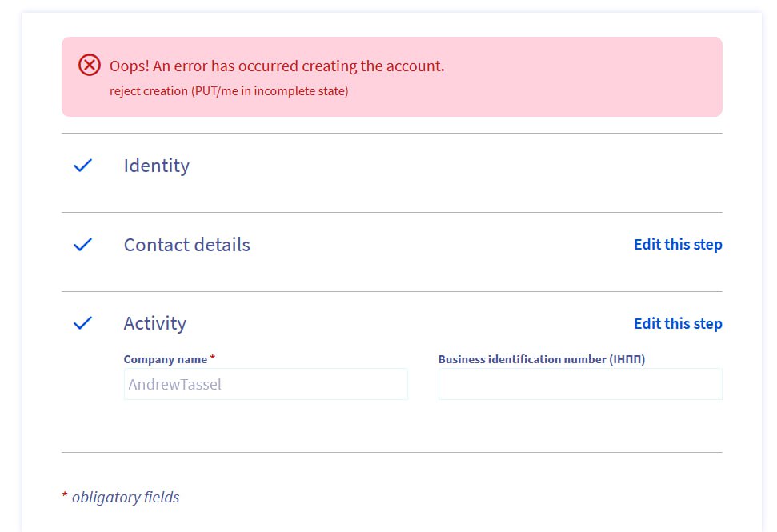777x532 pixels.
Task: Click the 'obligatory fields' footnote text
Action: tap(126, 497)
